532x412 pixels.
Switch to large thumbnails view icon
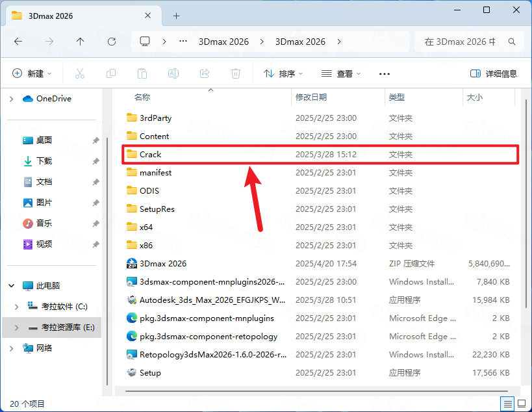point(522,404)
